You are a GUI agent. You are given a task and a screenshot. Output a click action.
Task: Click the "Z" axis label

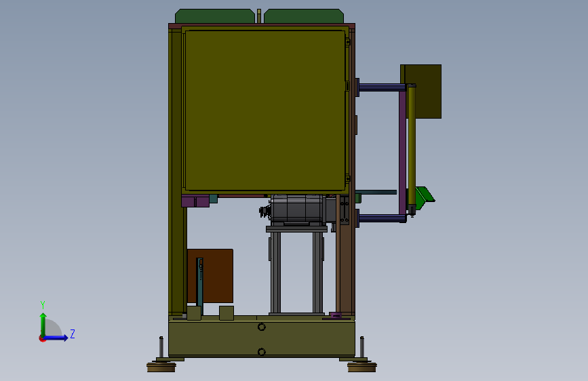pos(73,334)
